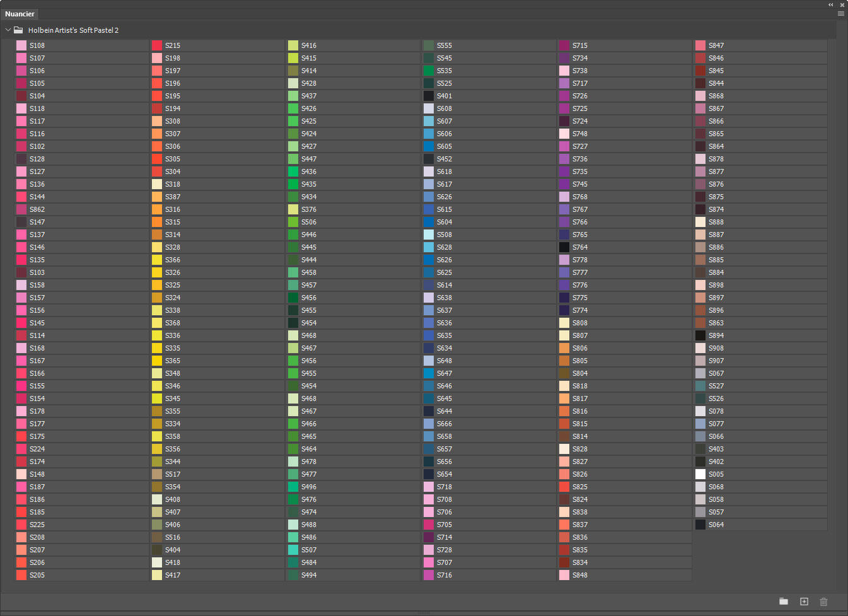Select the S108 pink swatch
The image size is (848, 616).
[x=21, y=45]
